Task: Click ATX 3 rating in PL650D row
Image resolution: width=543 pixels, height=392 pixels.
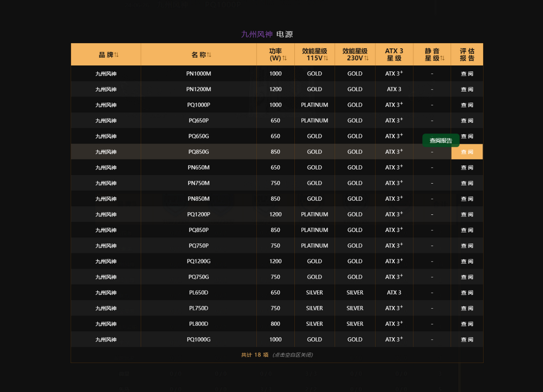Action: [394, 292]
